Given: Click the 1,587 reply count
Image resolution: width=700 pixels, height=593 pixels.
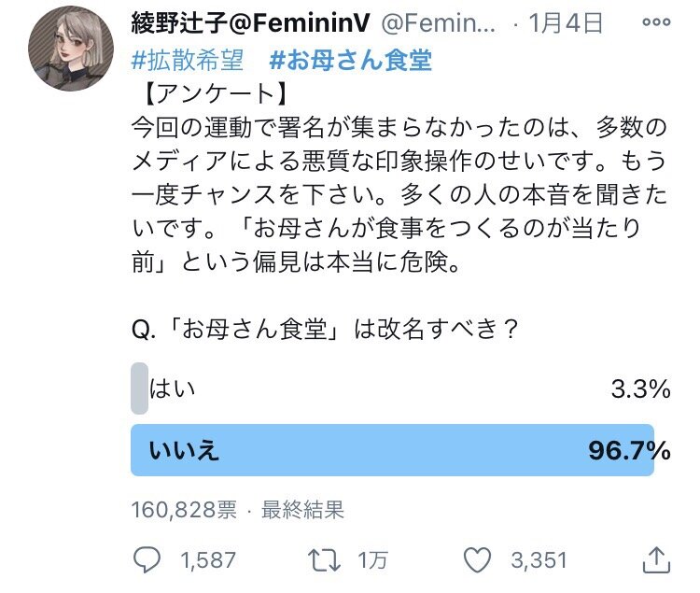Looking at the screenshot, I should pos(209,560).
